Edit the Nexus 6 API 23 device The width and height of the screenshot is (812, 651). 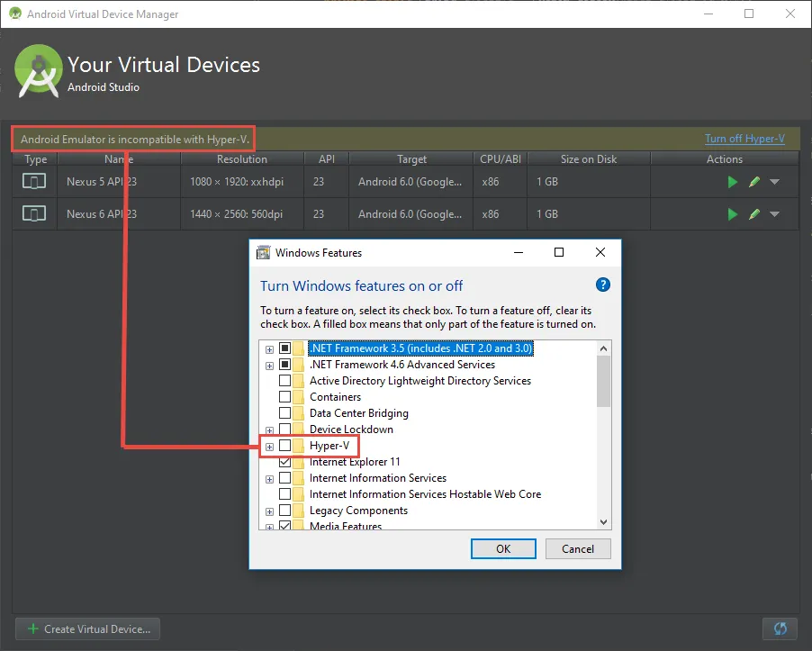point(754,214)
